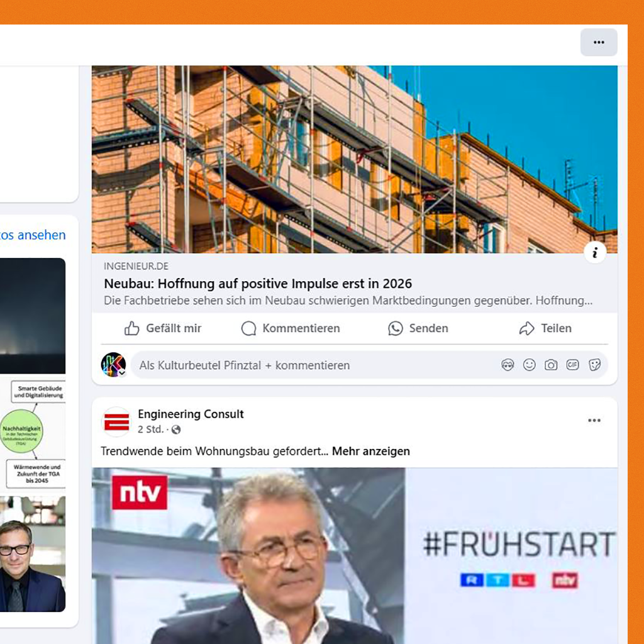Expand the post text with Mehr anzeigen
Screen dimensions: 644x644
(370, 452)
